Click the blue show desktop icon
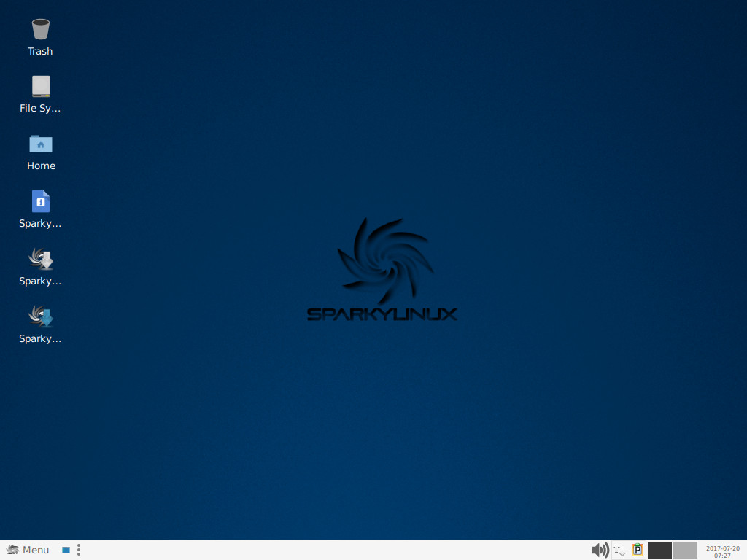 [66, 550]
